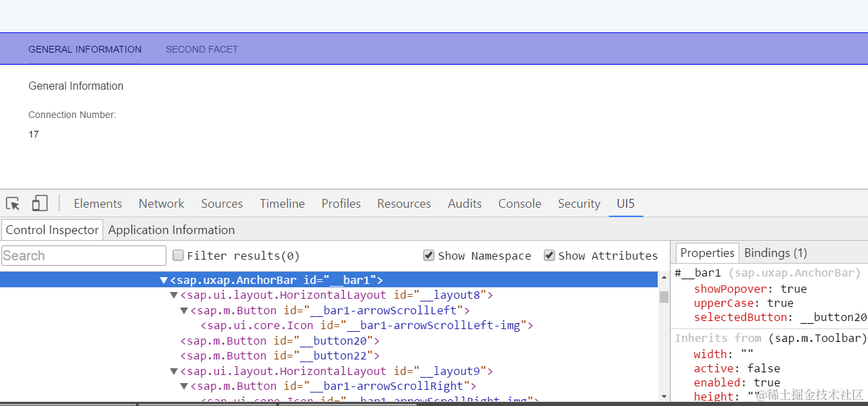Click the General Information section heading

[x=76, y=86]
